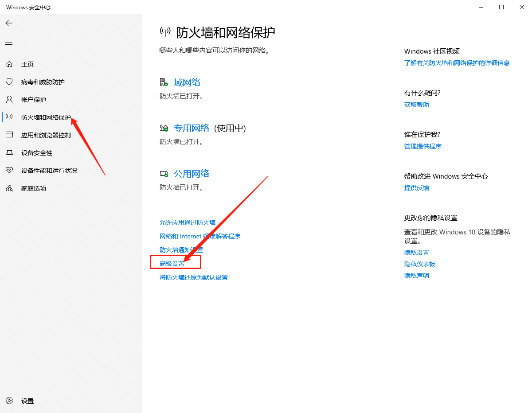Maximize the Windows 安全中心 window
532x413 pixels.
[x=501, y=7]
